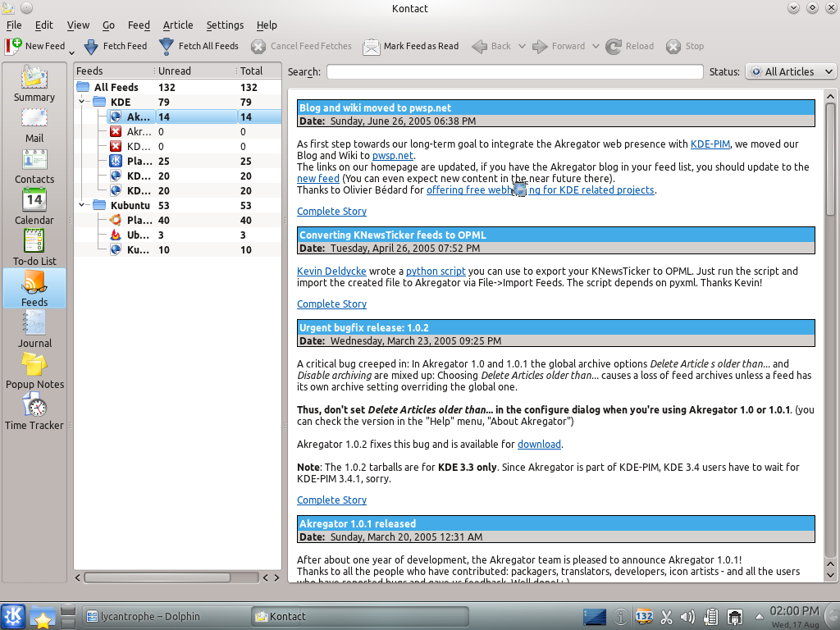This screenshot has height=630, width=840.
Task: Click the Kontact taskbar entry
Action: [x=359, y=617]
